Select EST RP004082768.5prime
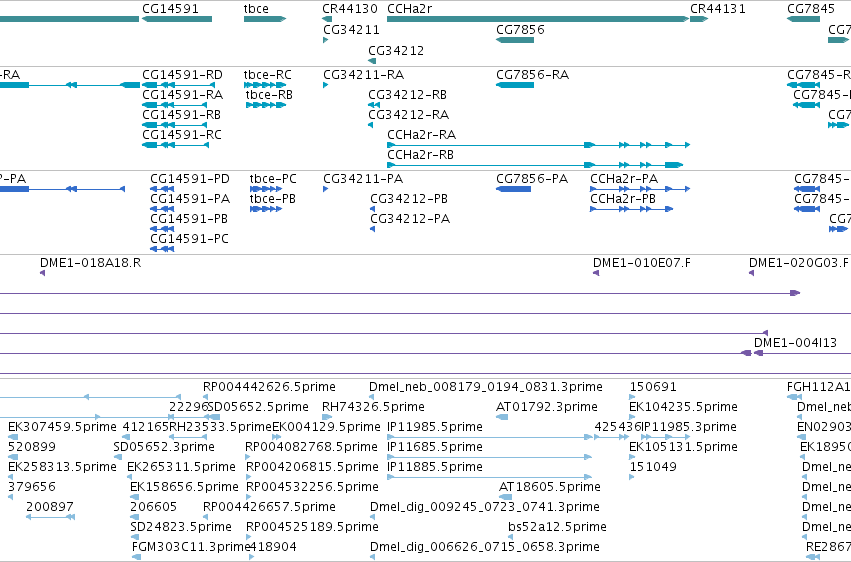 pos(312,447)
